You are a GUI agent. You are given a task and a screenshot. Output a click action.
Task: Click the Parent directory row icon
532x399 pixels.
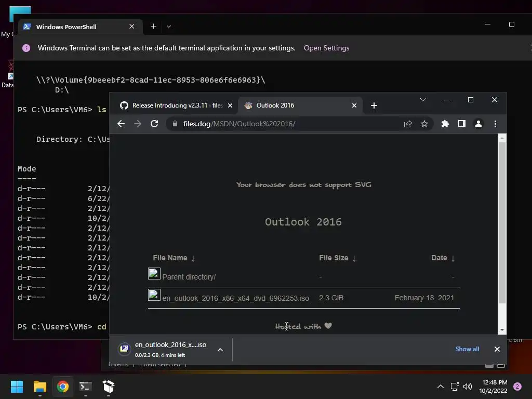[154, 273]
